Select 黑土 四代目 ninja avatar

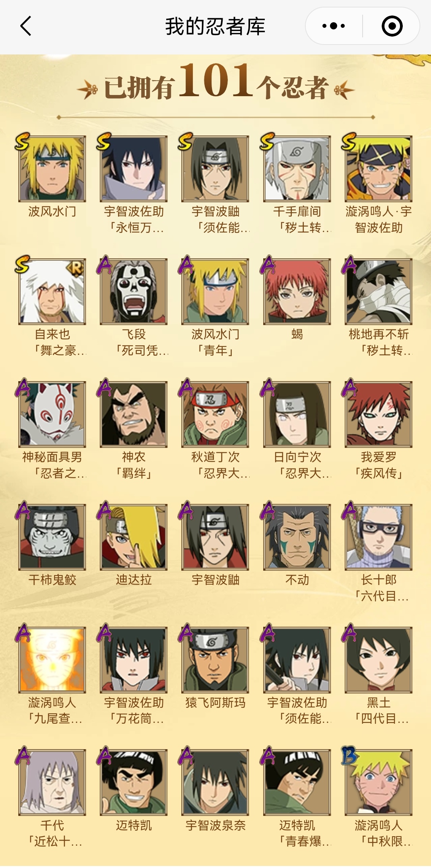tap(379, 660)
